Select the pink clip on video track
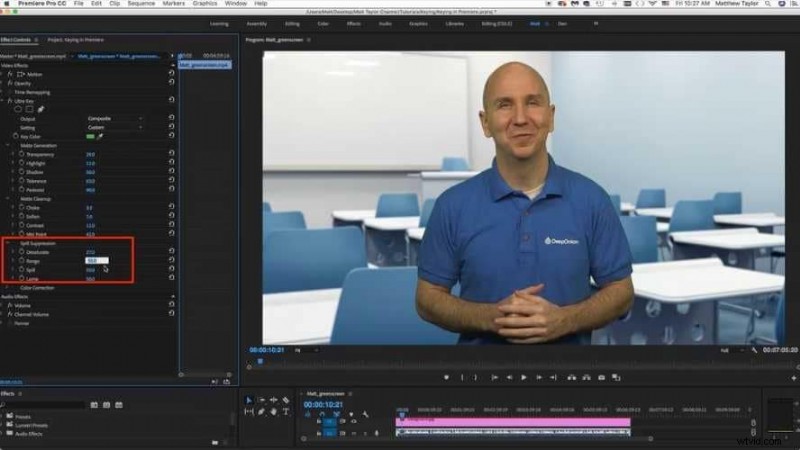 (513, 422)
